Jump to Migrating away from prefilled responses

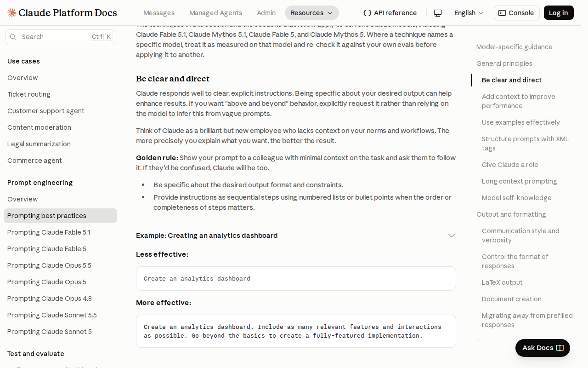tap(527, 320)
